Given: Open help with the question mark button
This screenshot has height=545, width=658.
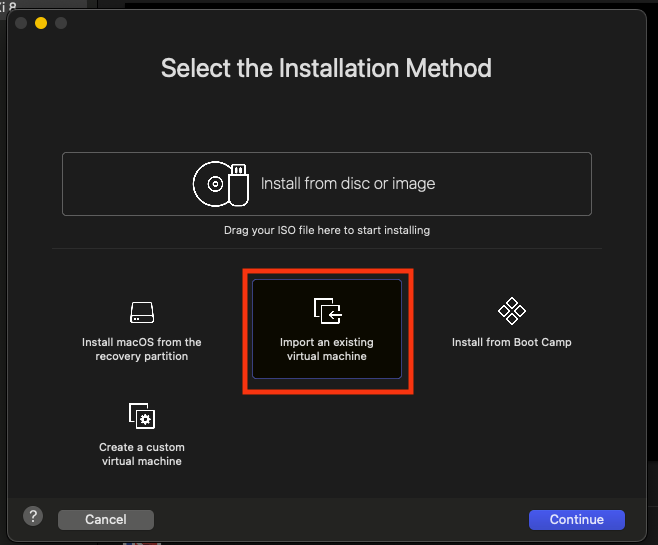Looking at the screenshot, I should pos(32,517).
